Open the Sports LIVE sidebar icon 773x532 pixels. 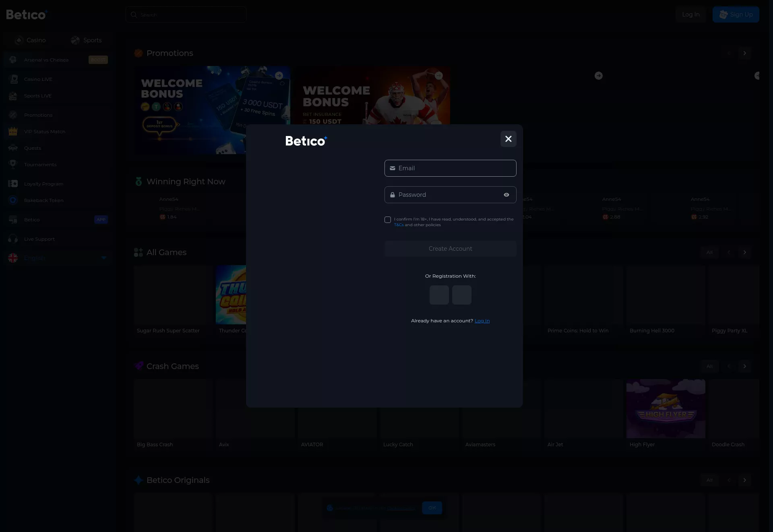click(13, 96)
